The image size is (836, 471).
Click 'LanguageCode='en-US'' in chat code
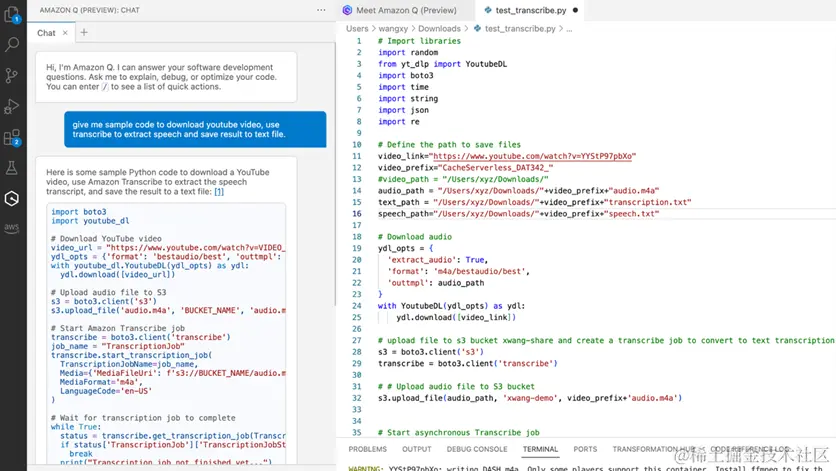(106, 391)
